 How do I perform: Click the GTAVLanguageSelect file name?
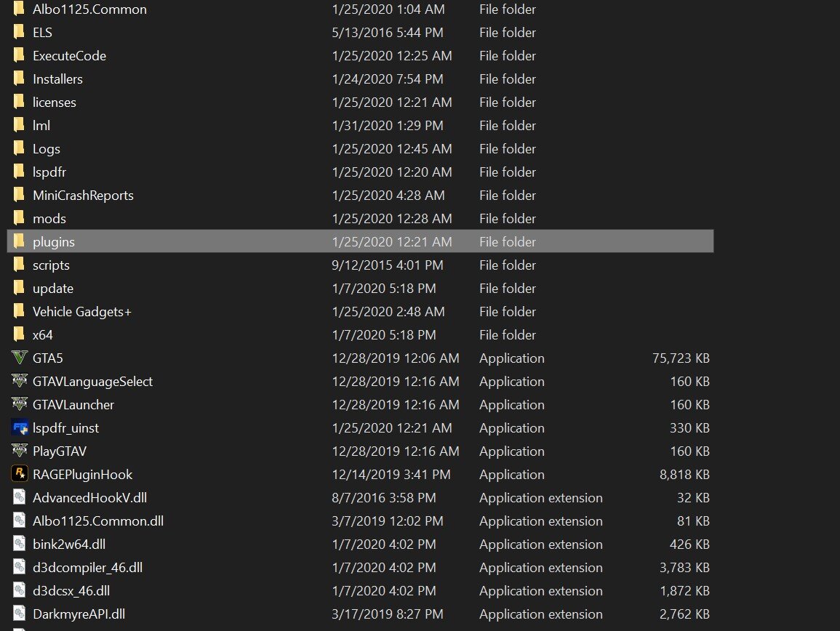coord(92,382)
